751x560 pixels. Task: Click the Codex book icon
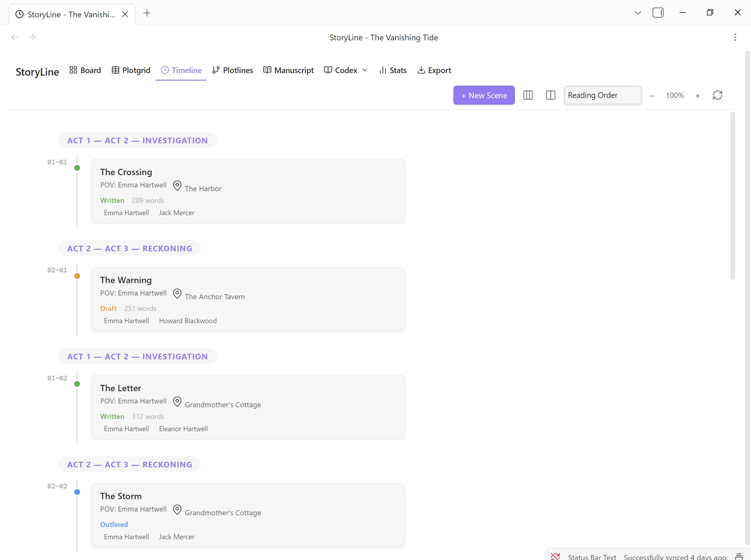click(x=328, y=70)
